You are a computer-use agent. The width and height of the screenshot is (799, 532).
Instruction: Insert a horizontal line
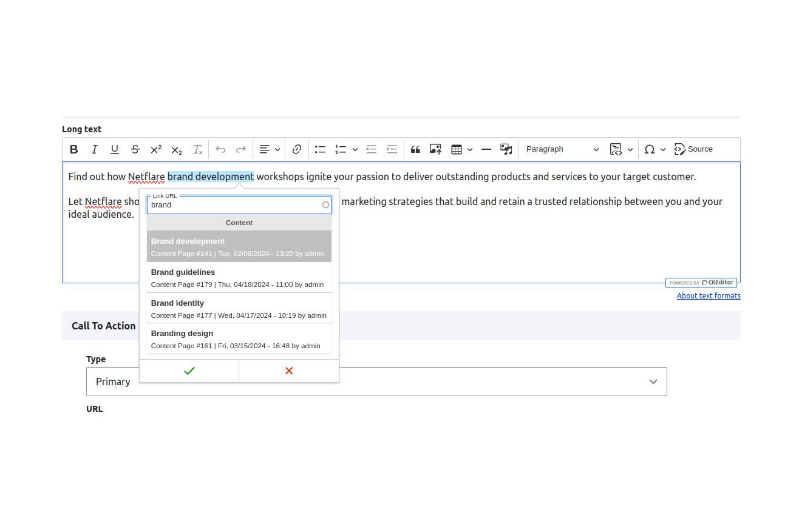486,149
